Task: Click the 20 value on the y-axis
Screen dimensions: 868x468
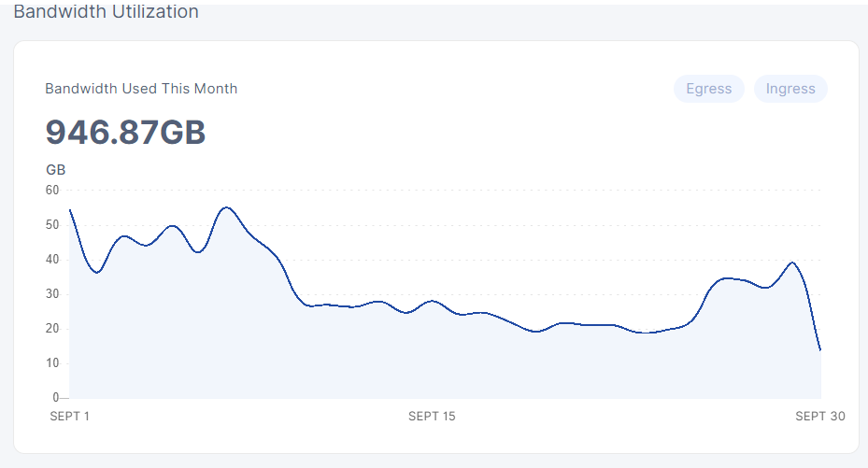Action: pos(51,328)
